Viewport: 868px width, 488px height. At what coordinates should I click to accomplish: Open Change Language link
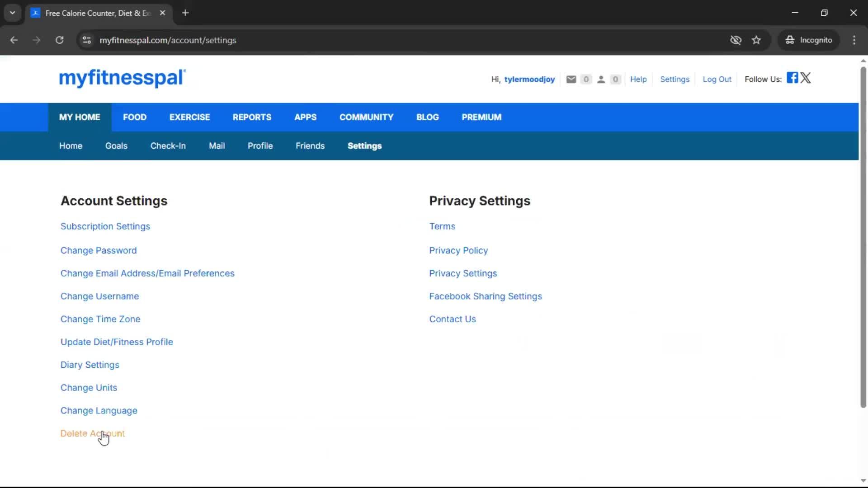(x=99, y=411)
